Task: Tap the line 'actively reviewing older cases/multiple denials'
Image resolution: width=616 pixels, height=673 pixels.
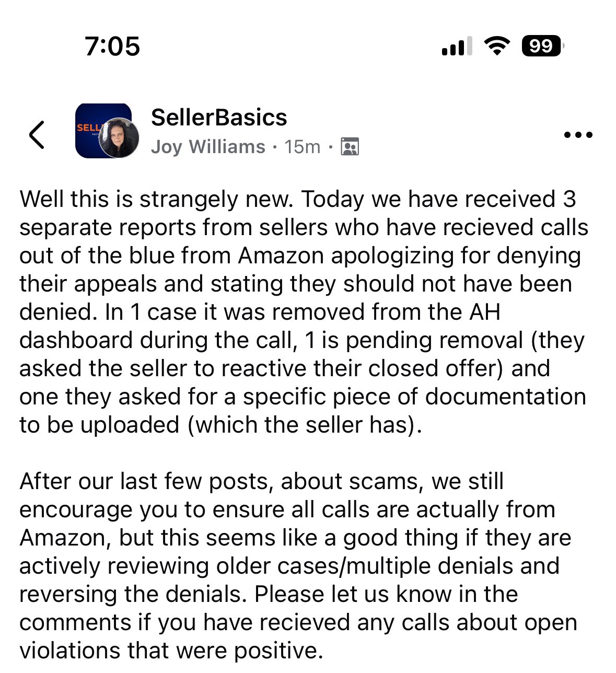Action: 289,566
